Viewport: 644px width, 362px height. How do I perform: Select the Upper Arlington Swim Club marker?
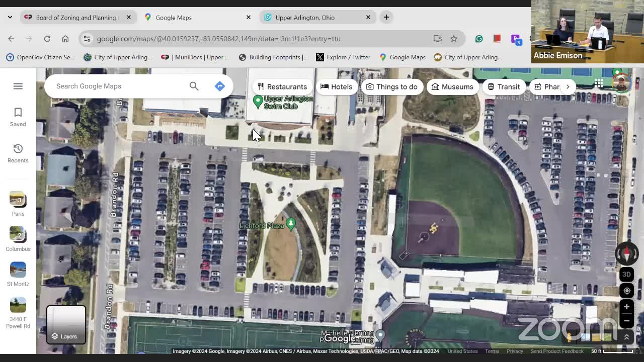point(258,102)
